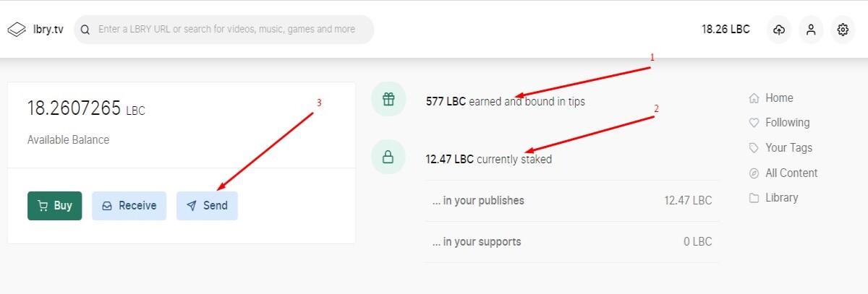Screen dimensions: 868x294
Task: Open the settings gear icon
Action: [x=843, y=30]
